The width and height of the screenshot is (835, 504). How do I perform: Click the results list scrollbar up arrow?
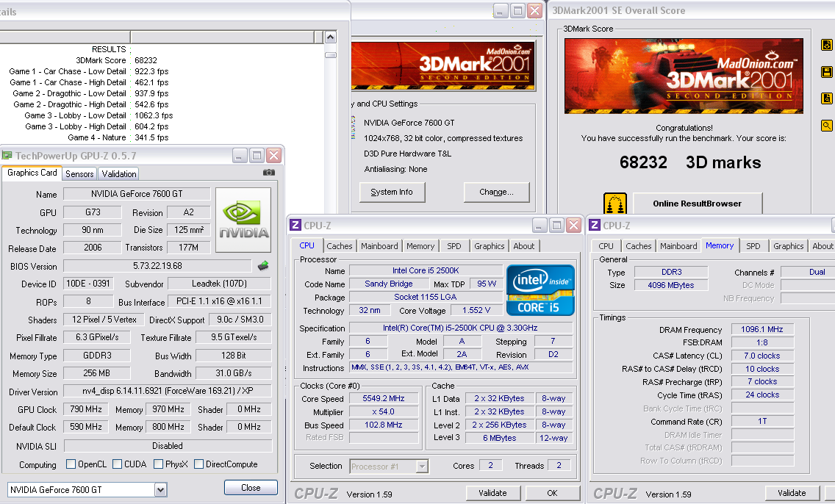[x=330, y=37]
